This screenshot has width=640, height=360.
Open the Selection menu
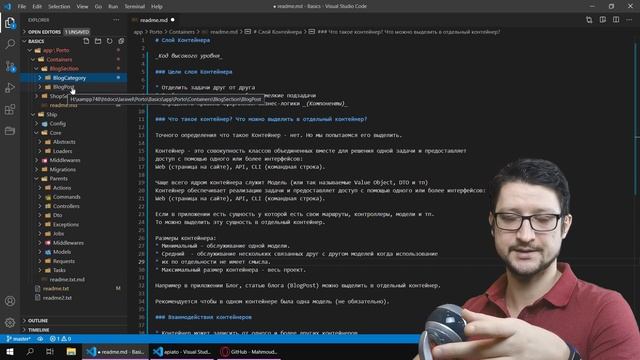tap(59, 7)
